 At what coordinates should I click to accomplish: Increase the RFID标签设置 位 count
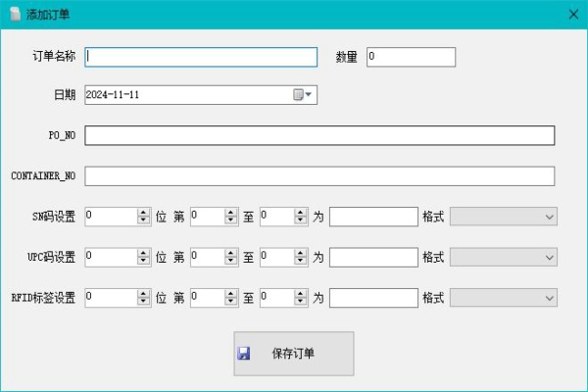pyautogui.click(x=143, y=294)
